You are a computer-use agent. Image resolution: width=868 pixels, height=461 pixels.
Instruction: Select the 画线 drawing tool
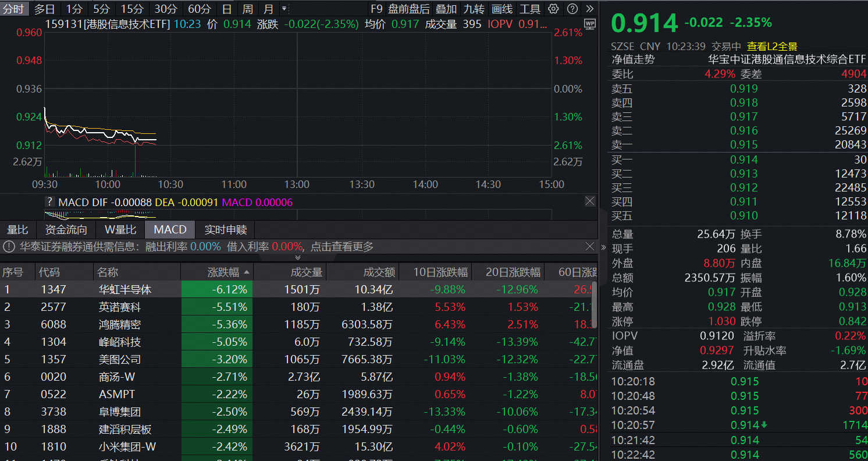tap(501, 9)
